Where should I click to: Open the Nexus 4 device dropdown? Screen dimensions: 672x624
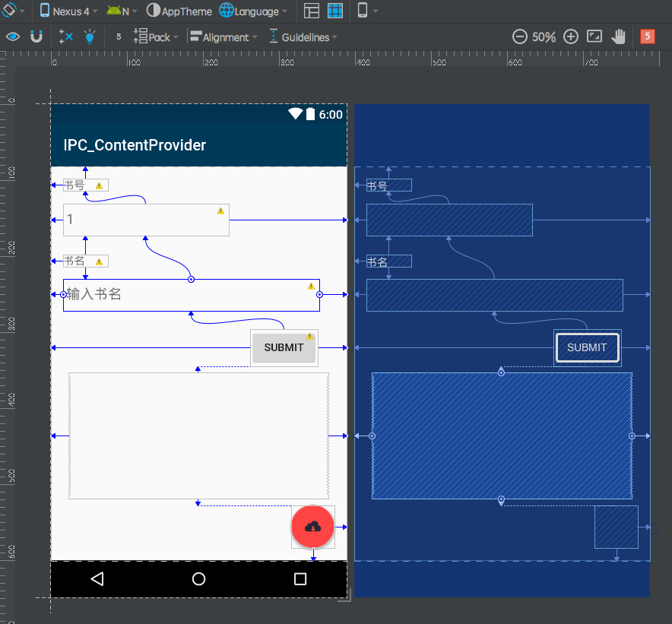point(68,11)
